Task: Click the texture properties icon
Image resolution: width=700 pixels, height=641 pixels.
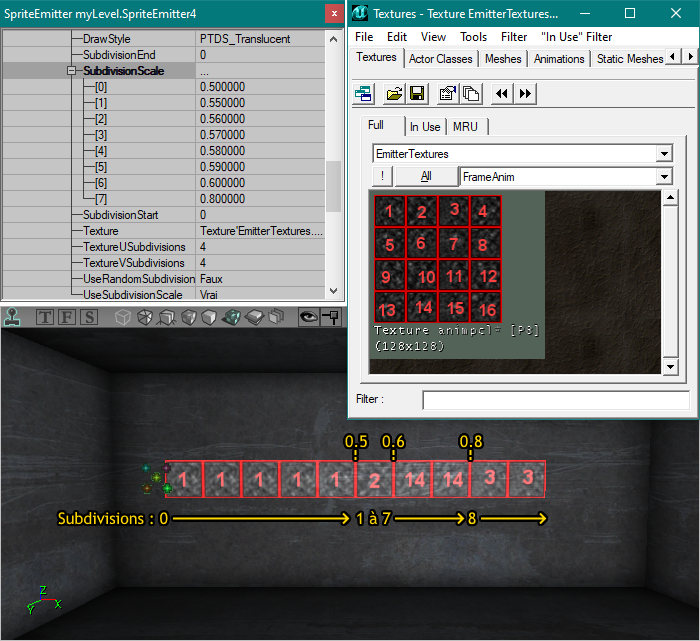Action: click(448, 94)
